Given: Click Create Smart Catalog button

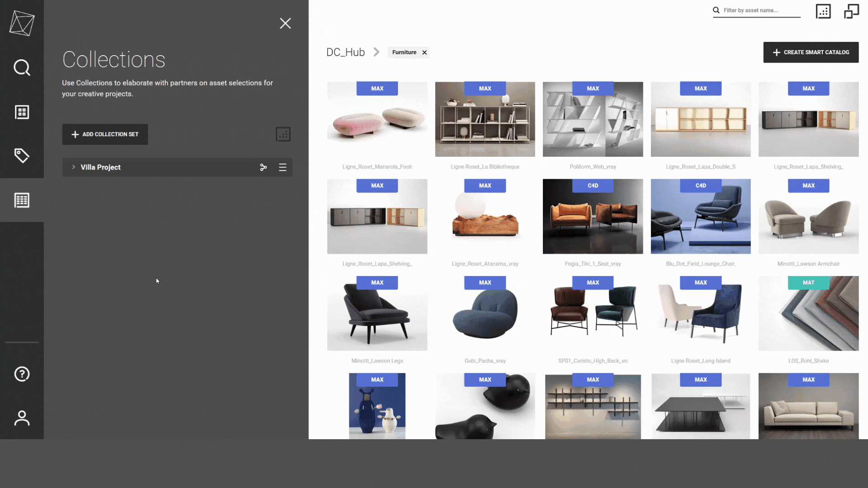Looking at the screenshot, I should pyautogui.click(x=811, y=52).
